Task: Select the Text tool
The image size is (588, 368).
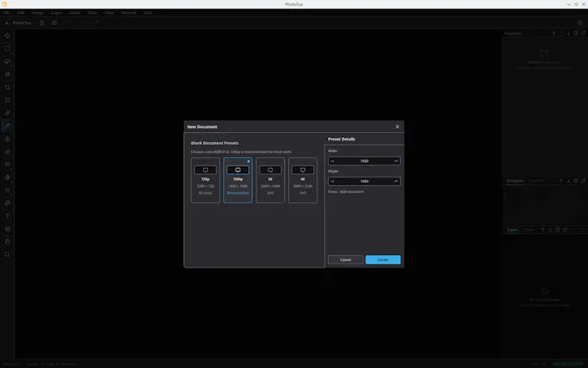Action: tap(8, 216)
